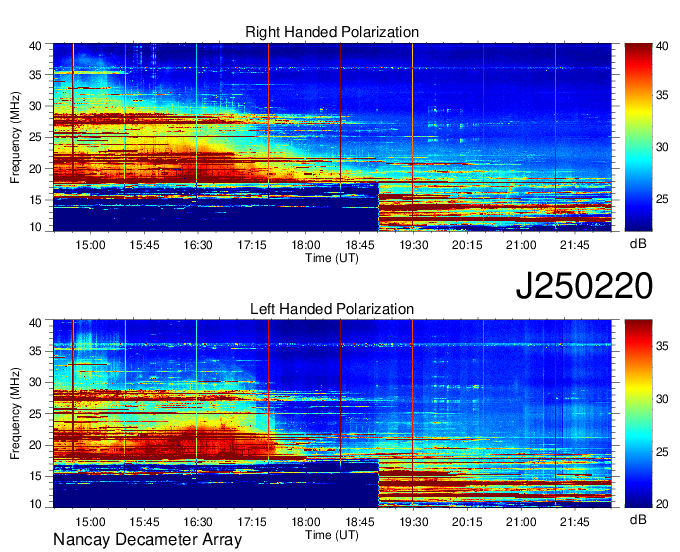Viewport: 680px width, 552px height.
Task: Click the 40 MHz frequency tick, Left Handed plot
Action: (36, 323)
